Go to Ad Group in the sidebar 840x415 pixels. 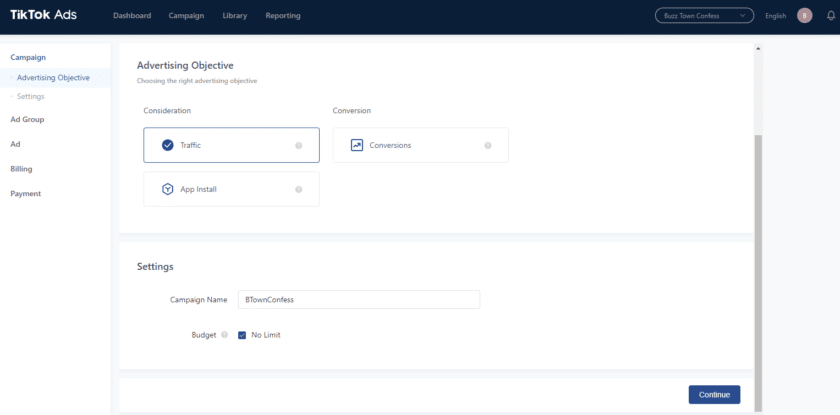[x=27, y=119]
